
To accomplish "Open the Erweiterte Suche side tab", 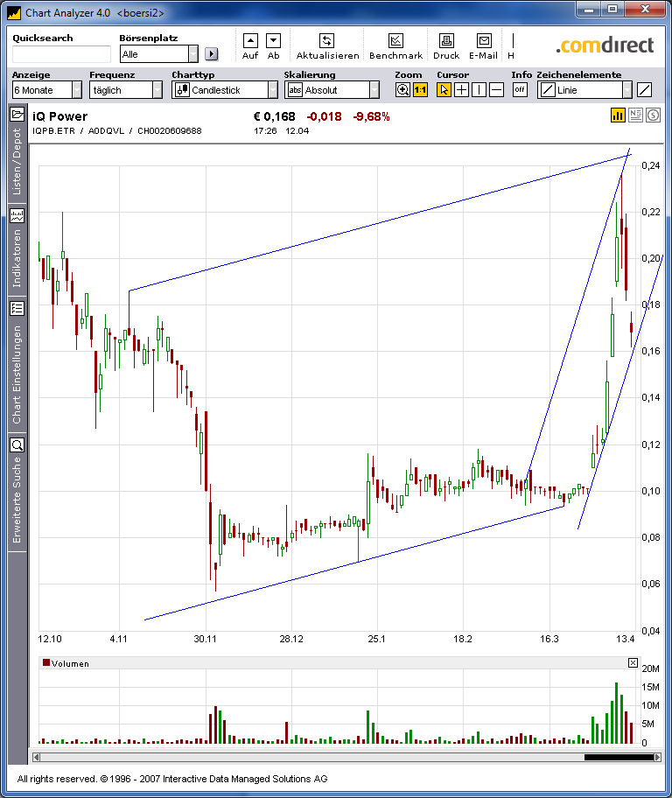I will point(17,500).
